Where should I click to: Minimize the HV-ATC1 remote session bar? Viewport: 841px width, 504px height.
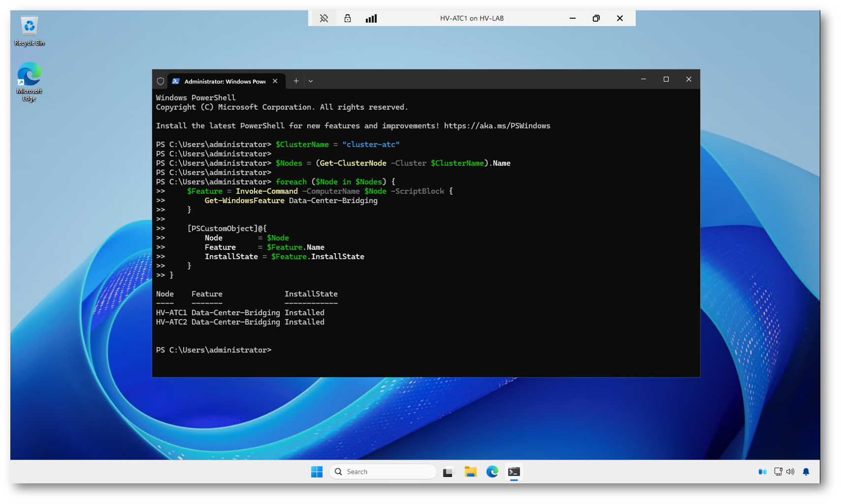(x=572, y=18)
